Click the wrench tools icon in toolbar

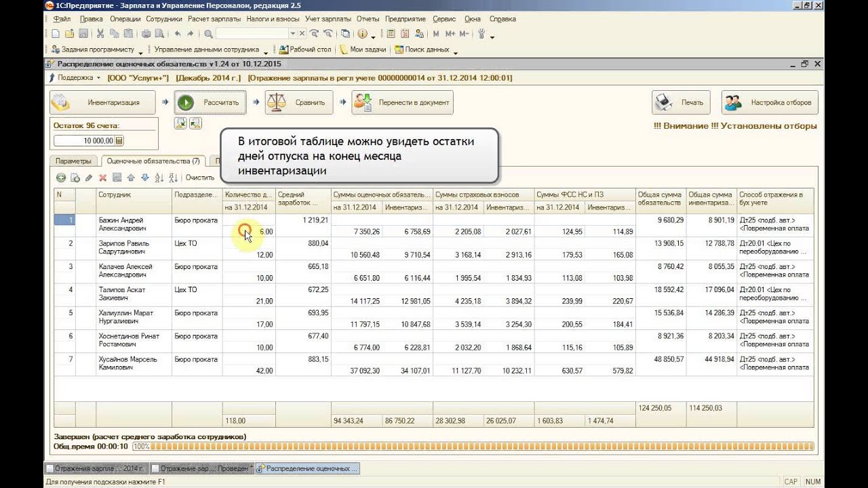tap(483, 34)
